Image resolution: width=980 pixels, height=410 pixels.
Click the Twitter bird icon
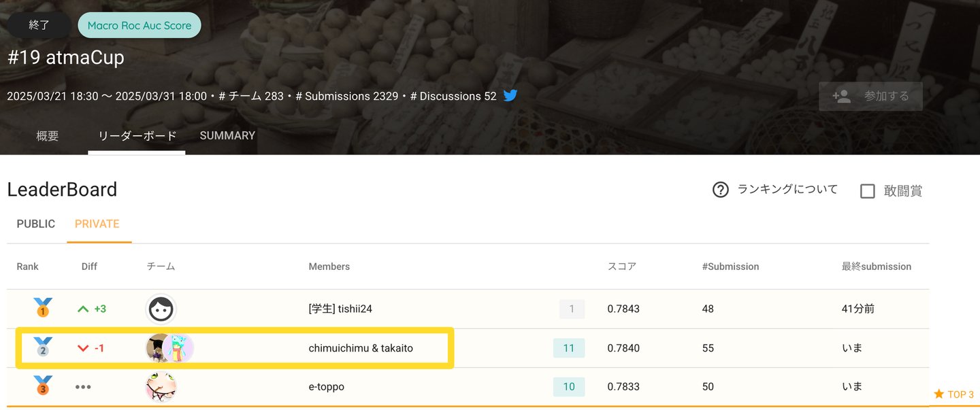510,96
